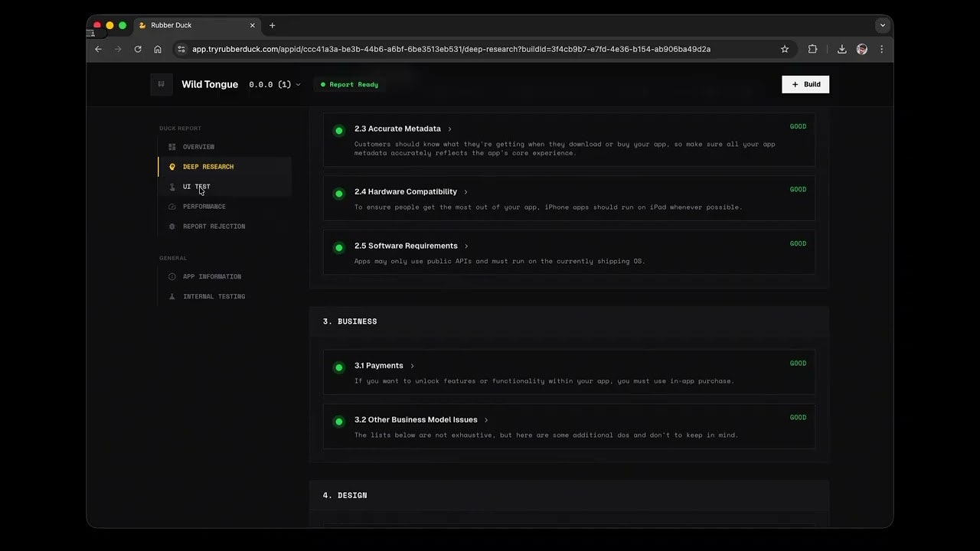
Task: Click the status dot next to 2.4 Hardware Compatibility
Action: (x=338, y=194)
